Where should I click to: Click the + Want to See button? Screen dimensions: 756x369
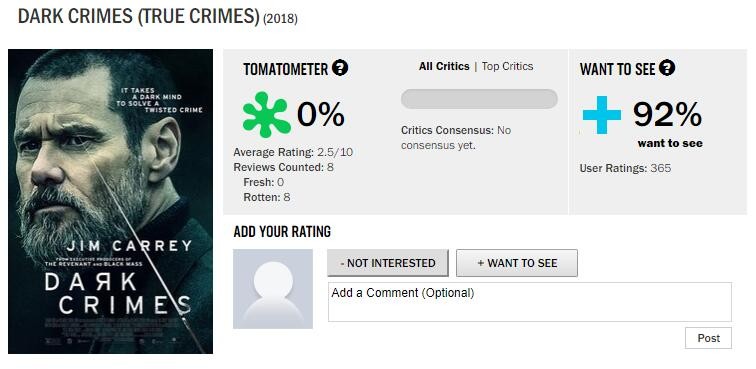pos(517,263)
